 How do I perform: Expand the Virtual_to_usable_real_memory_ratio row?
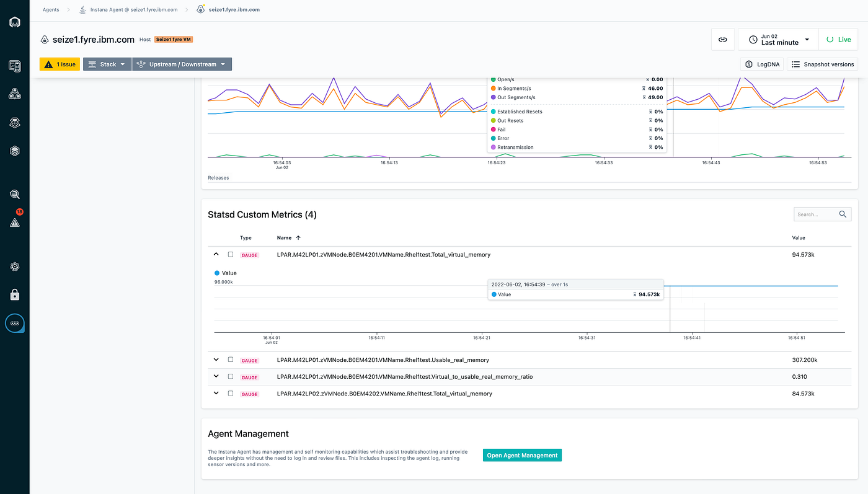(216, 376)
